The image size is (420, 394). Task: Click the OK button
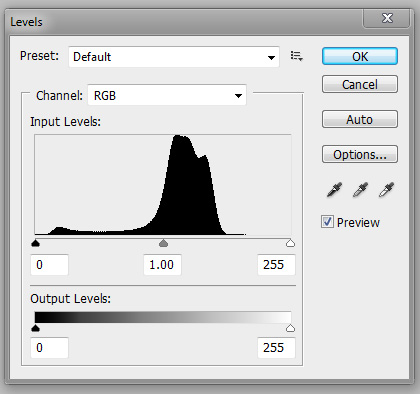point(360,56)
